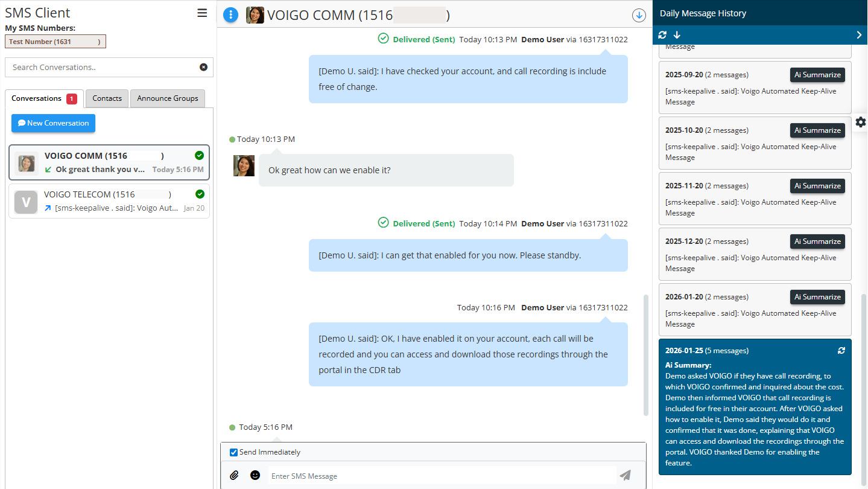Ai Summarize the 2025-11-20 messages
This screenshot has width=868, height=489.
tap(817, 186)
